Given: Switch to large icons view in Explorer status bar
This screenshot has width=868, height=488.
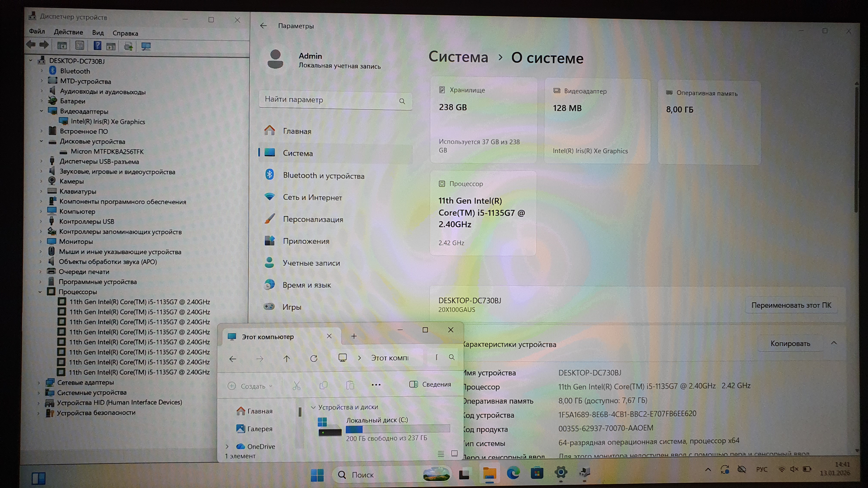Looking at the screenshot, I should pyautogui.click(x=454, y=453).
